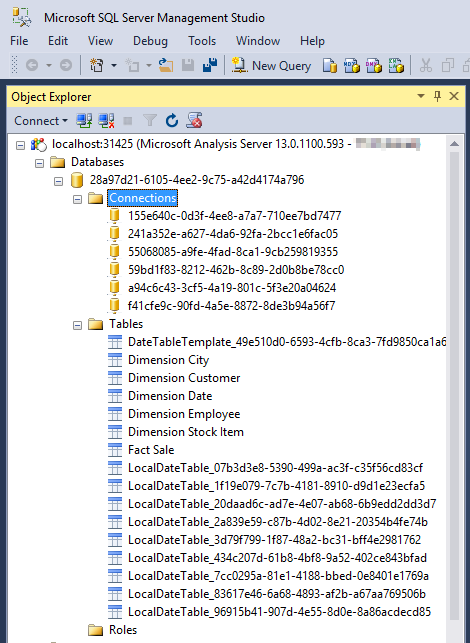
Task: Collapse the Databases folder node
Action: click(39, 163)
